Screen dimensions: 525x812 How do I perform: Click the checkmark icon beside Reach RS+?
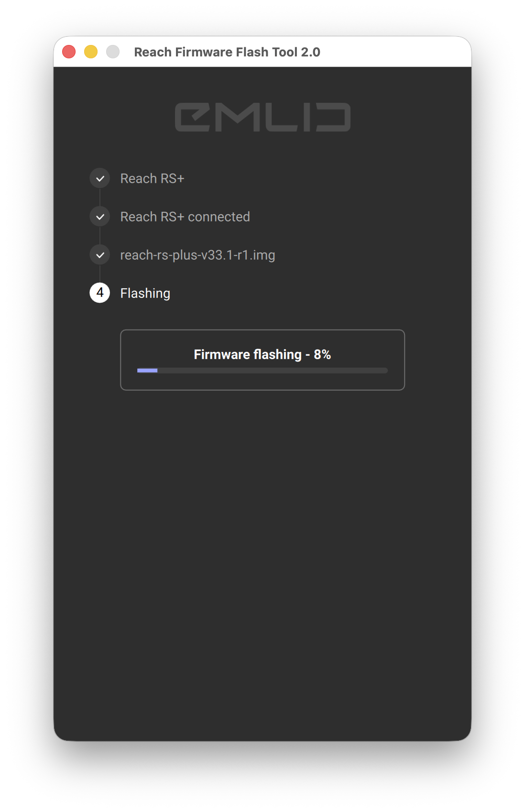tap(99, 178)
